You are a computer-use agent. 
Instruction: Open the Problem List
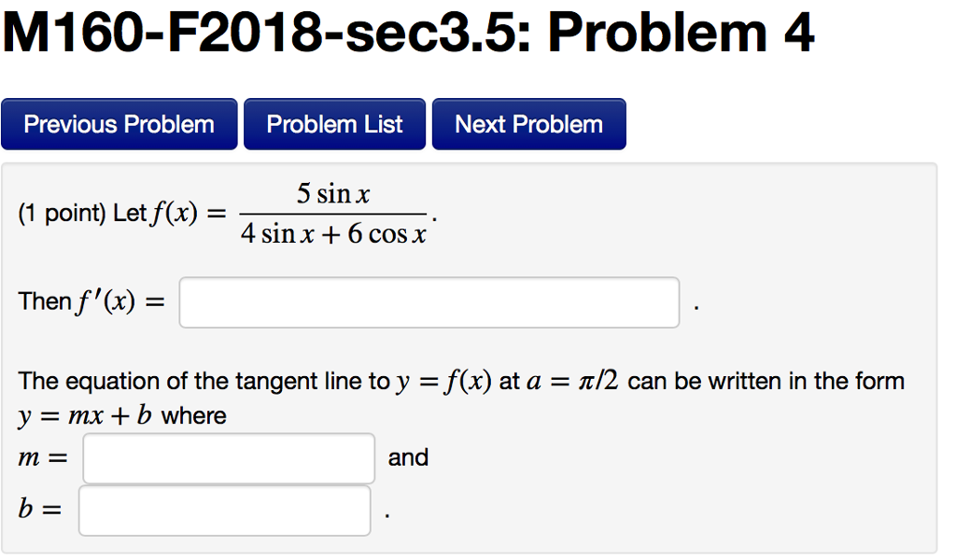click(333, 123)
